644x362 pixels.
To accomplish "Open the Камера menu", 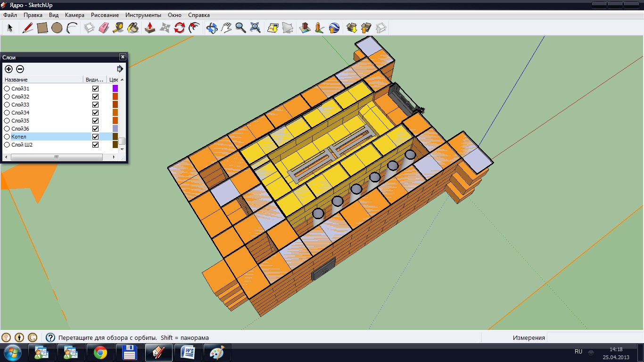I will point(74,15).
